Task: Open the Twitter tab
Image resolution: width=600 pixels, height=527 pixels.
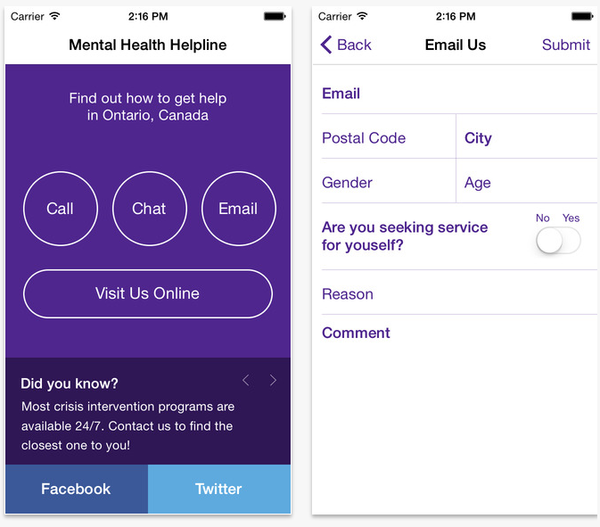Action: pyautogui.click(x=219, y=489)
